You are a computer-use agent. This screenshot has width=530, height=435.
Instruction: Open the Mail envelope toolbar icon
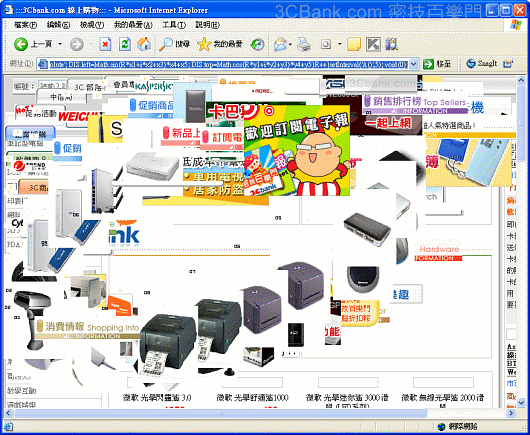281,44
